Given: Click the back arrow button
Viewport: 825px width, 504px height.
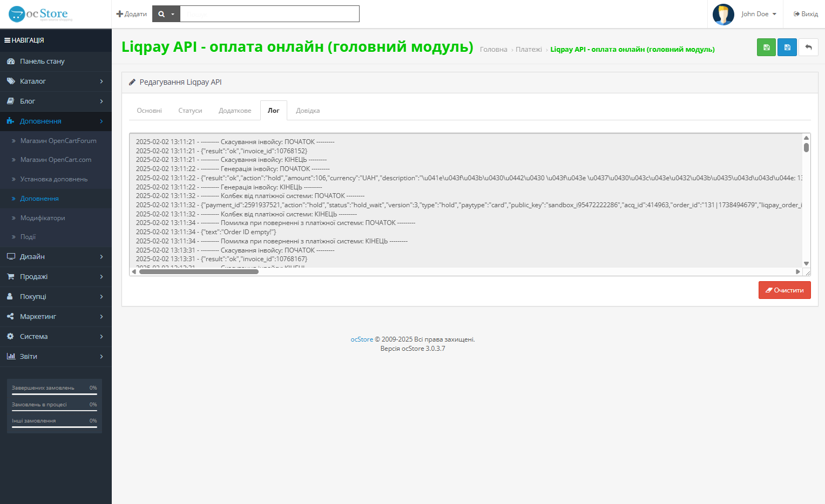Looking at the screenshot, I should [x=808, y=47].
